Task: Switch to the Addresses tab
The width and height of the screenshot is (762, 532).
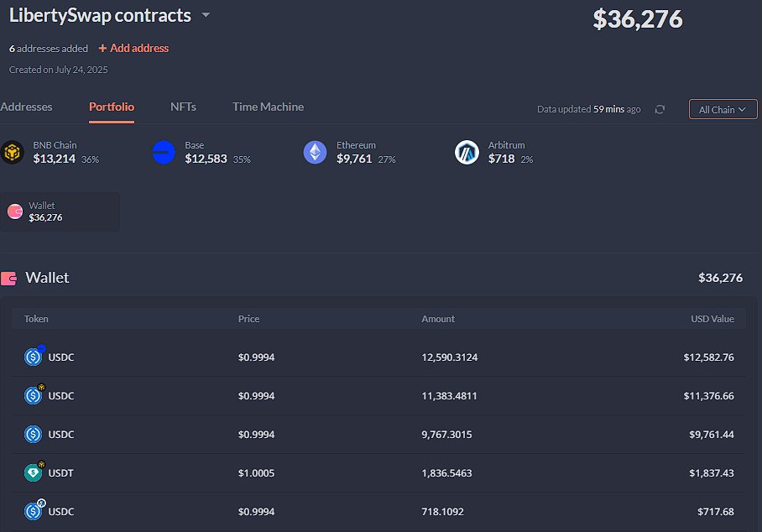Action: [x=26, y=107]
